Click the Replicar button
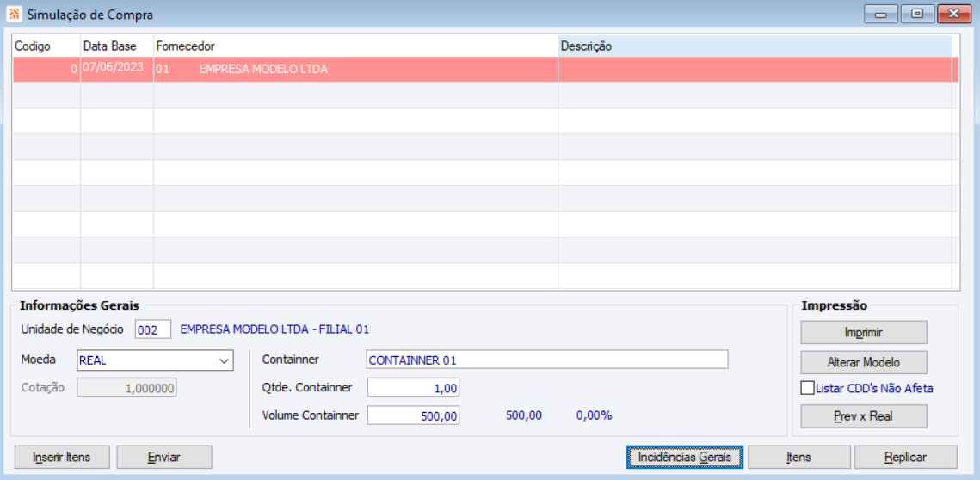The height and width of the screenshot is (480, 980). [906, 457]
